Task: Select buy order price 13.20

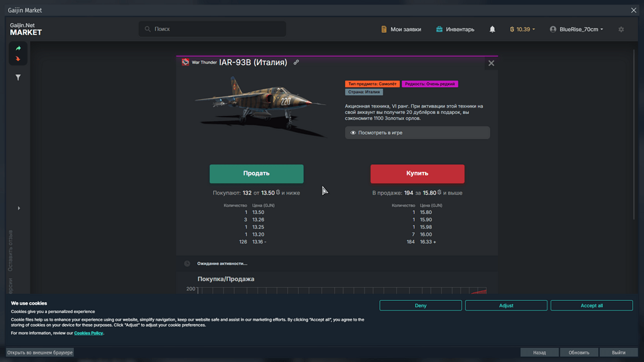Action: pyautogui.click(x=258, y=234)
